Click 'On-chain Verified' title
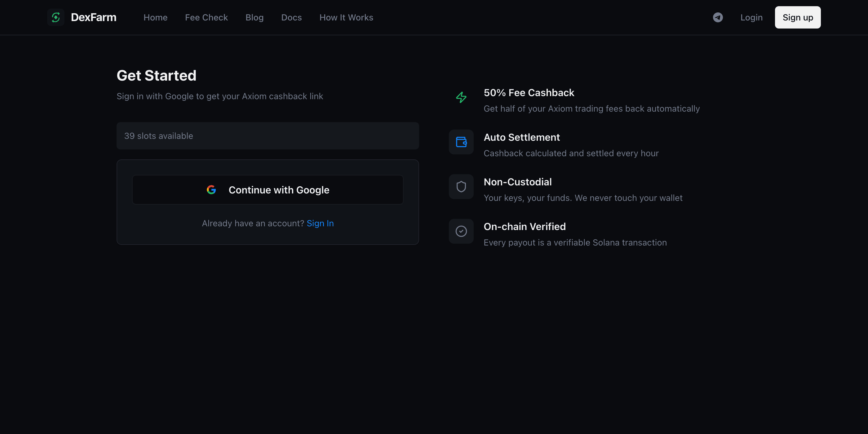 point(525,226)
